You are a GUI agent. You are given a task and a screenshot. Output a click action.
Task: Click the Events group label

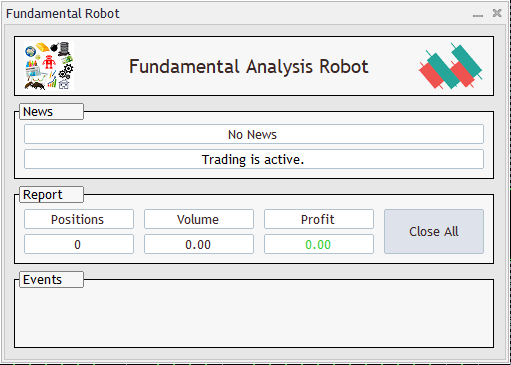(x=51, y=280)
